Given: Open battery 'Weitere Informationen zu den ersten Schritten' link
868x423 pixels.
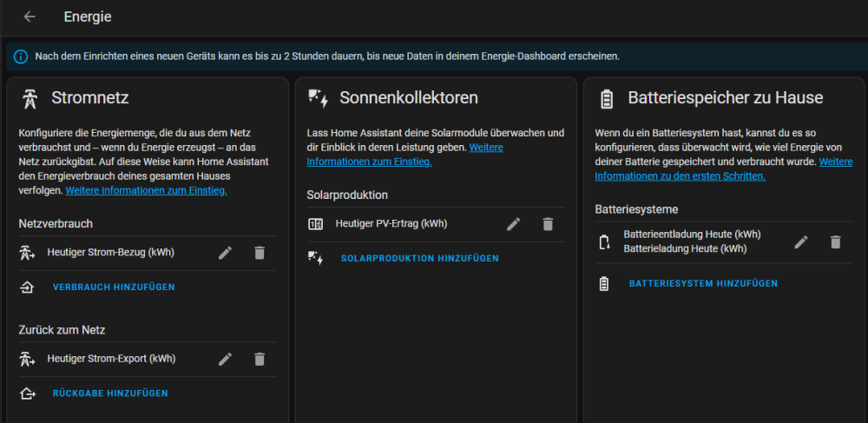Looking at the screenshot, I should point(724,169).
